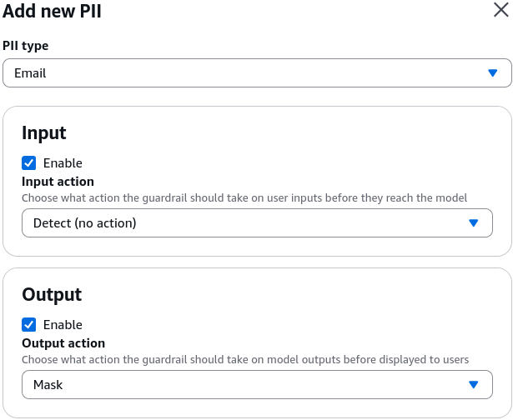
Task: Click the Output section heading
Action: (x=52, y=294)
